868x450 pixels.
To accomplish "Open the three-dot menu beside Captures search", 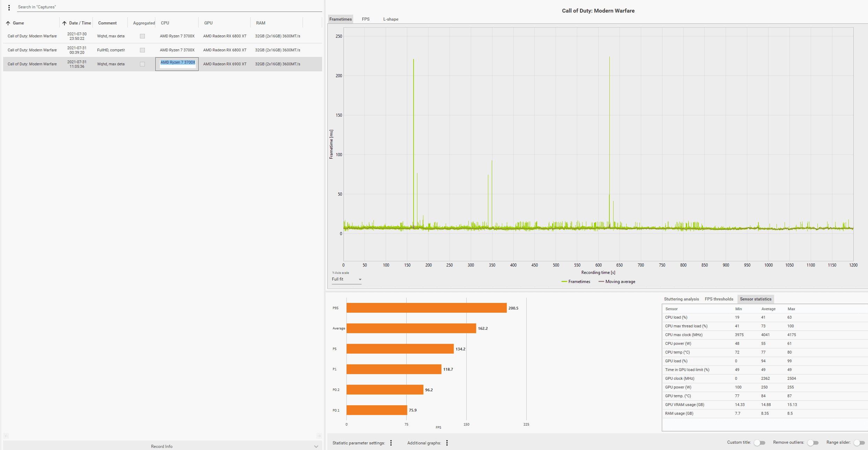I will coord(9,7).
